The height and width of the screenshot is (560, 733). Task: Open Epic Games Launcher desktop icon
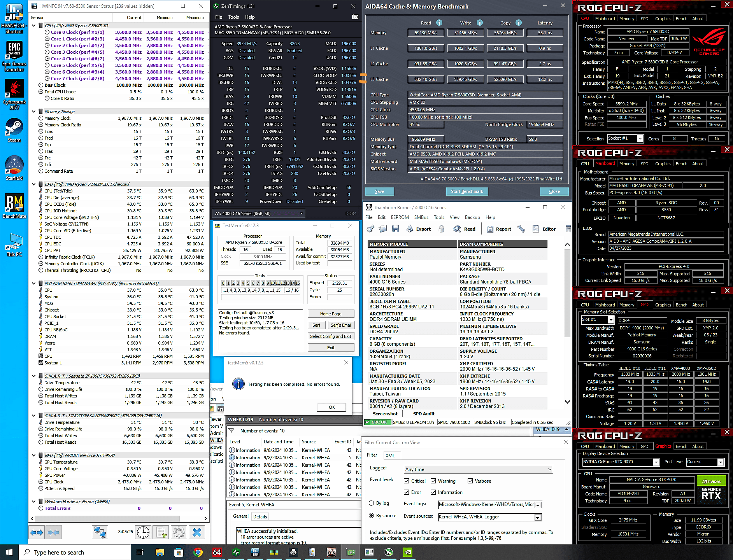click(14, 56)
